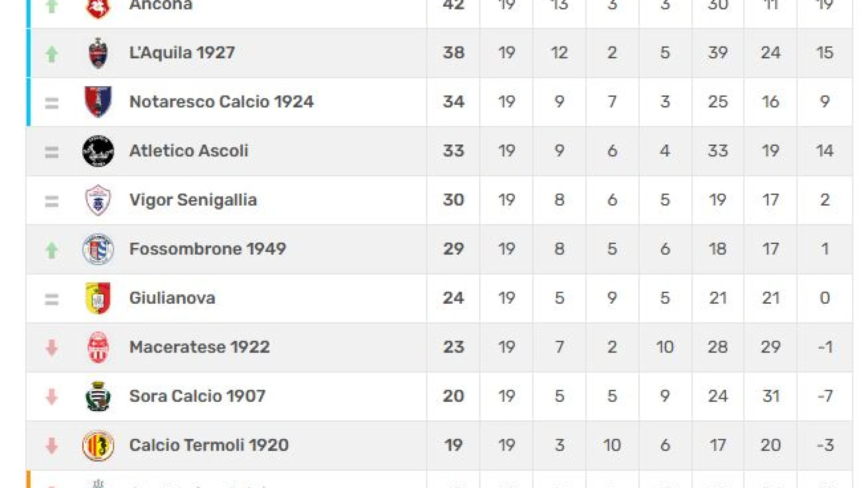Click Maceratese goal difference -1 cell
The width and height of the screenshot is (868, 488).
pos(825,347)
